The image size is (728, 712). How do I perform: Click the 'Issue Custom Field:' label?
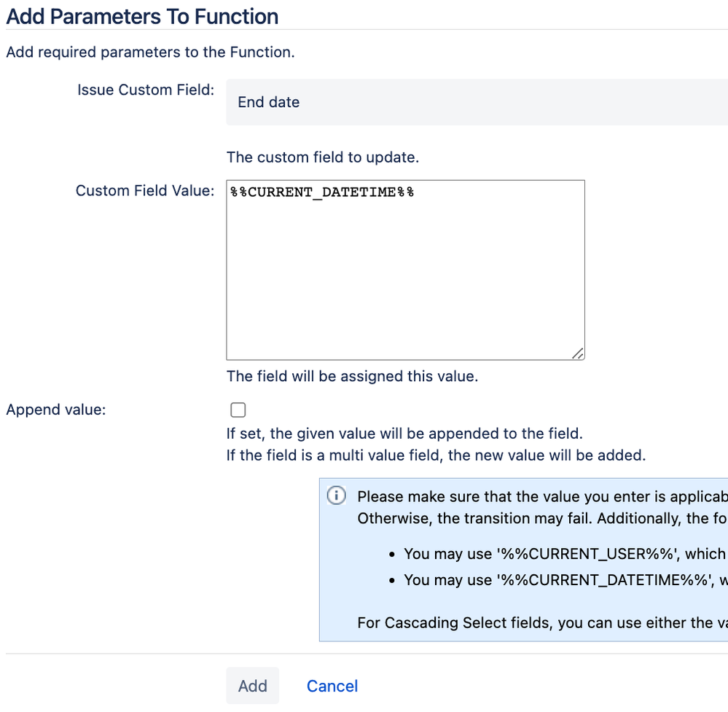click(146, 90)
